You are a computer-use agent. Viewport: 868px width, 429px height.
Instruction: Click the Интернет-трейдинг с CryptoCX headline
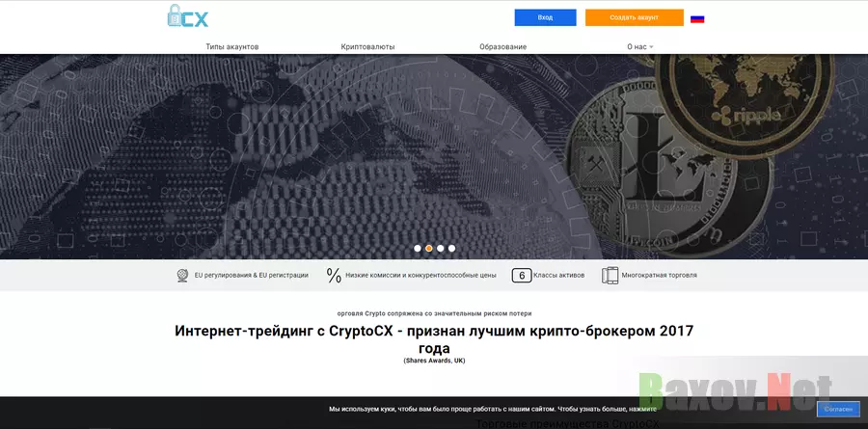[x=434, y=339]
